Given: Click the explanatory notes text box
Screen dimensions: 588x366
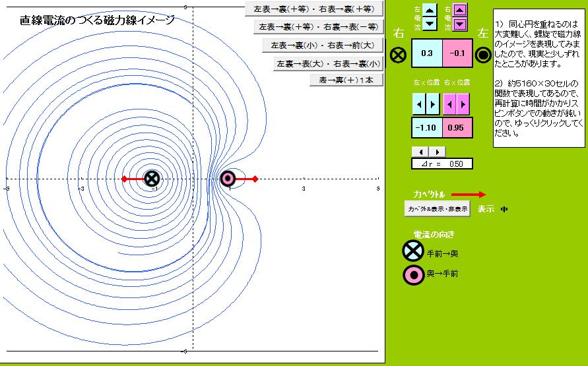Looking at the screenshot, I should click(539, 78).
